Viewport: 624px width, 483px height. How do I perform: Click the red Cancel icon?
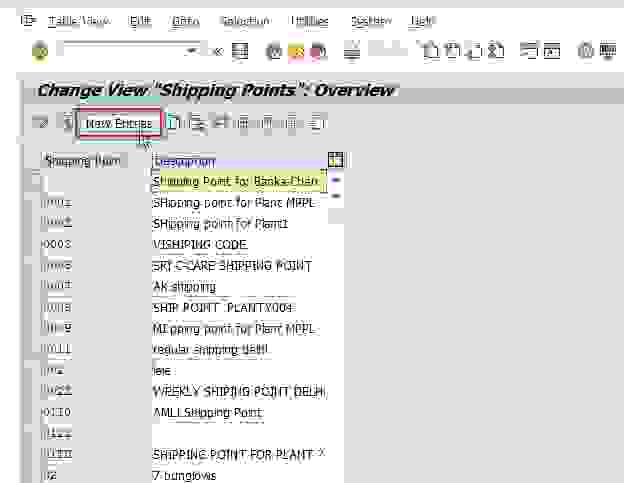(318, 51)
